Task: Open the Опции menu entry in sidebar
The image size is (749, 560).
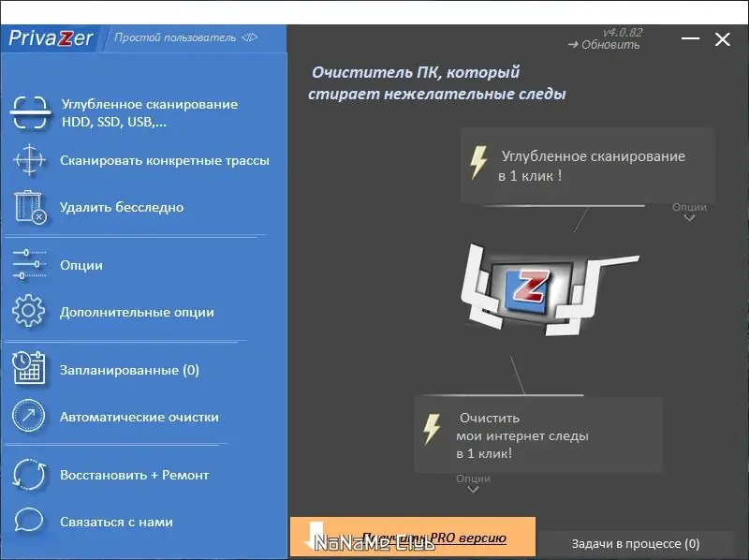Action: pos(81,265)
